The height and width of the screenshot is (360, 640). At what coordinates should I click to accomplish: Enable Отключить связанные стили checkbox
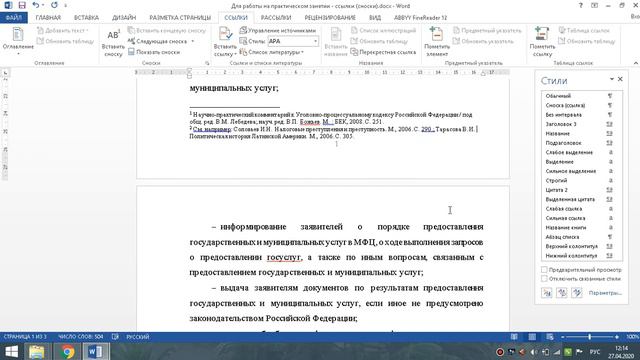pyautogui.click(x=544, y=279)
